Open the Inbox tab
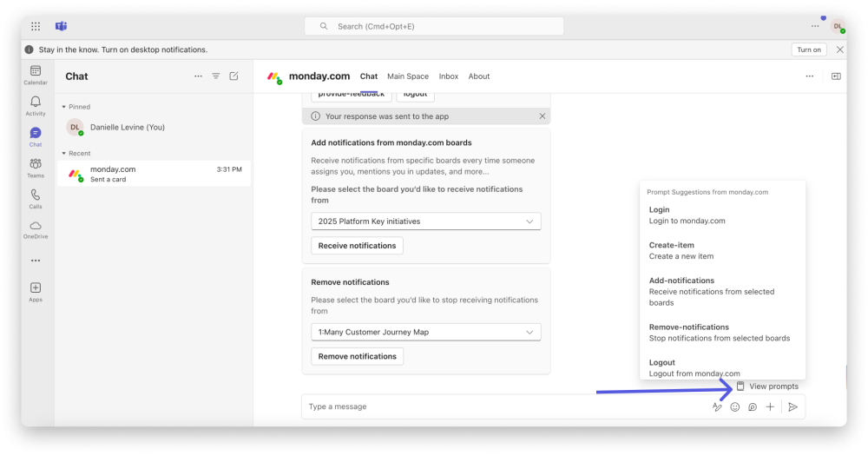Image resolution: width=868 pixels, height=456 pixels. coord(449,76)
